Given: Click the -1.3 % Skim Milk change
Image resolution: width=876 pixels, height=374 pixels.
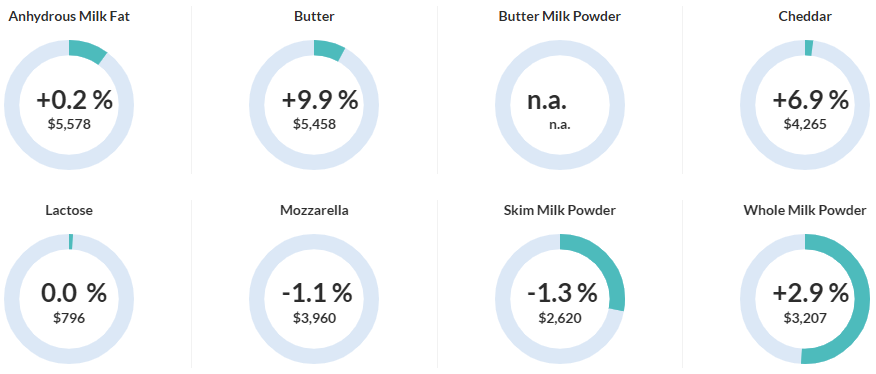Looking at the screenshot, I should point(563,293).
